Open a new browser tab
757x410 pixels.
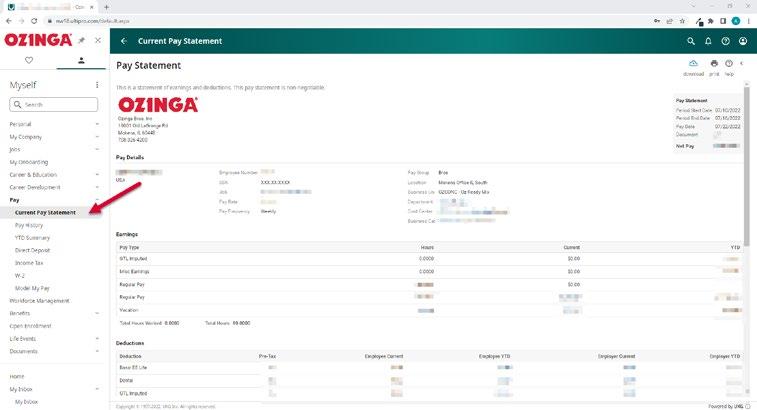pos(106,7)
